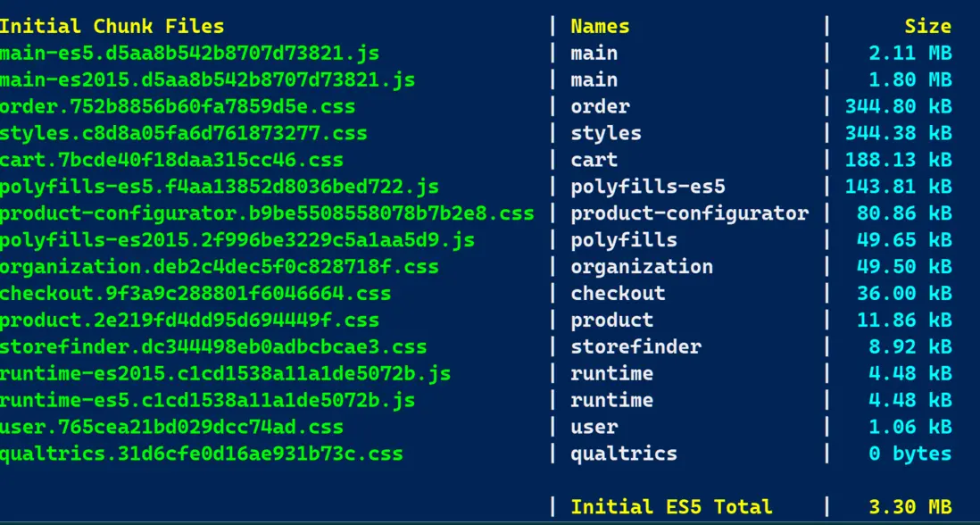Click the cart.7bcde40f18daa315cc46.css filename
Screen dimensions: 980x525
(171, 161)
